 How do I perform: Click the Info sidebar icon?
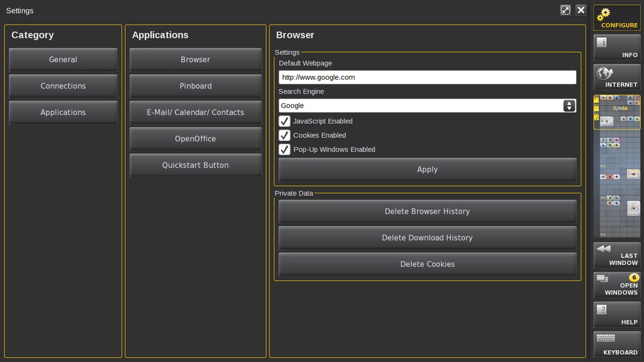(616, 47)
